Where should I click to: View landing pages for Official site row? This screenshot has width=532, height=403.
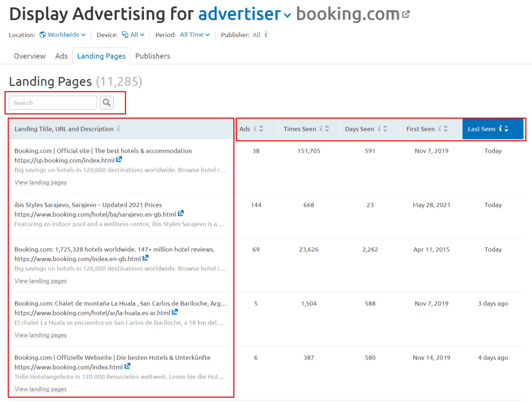[41, 183]
